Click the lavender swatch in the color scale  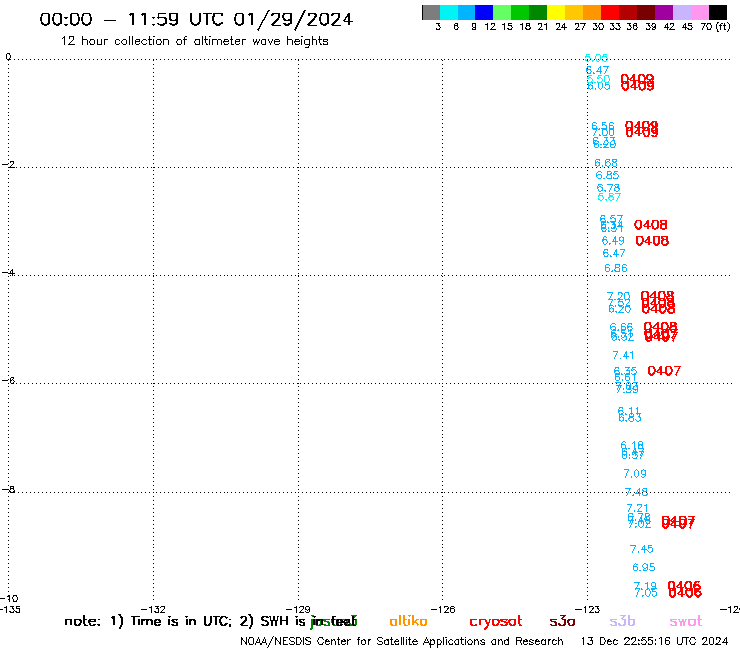681,12
